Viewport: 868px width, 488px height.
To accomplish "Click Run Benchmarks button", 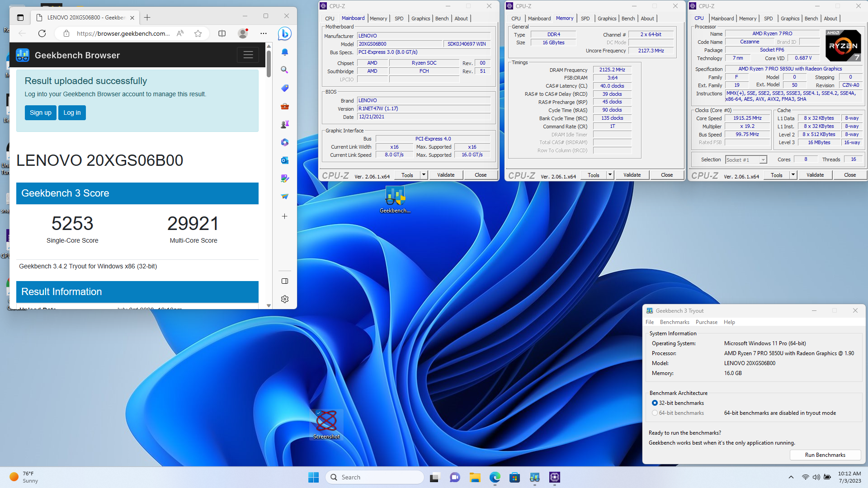I will pos(825,455).
